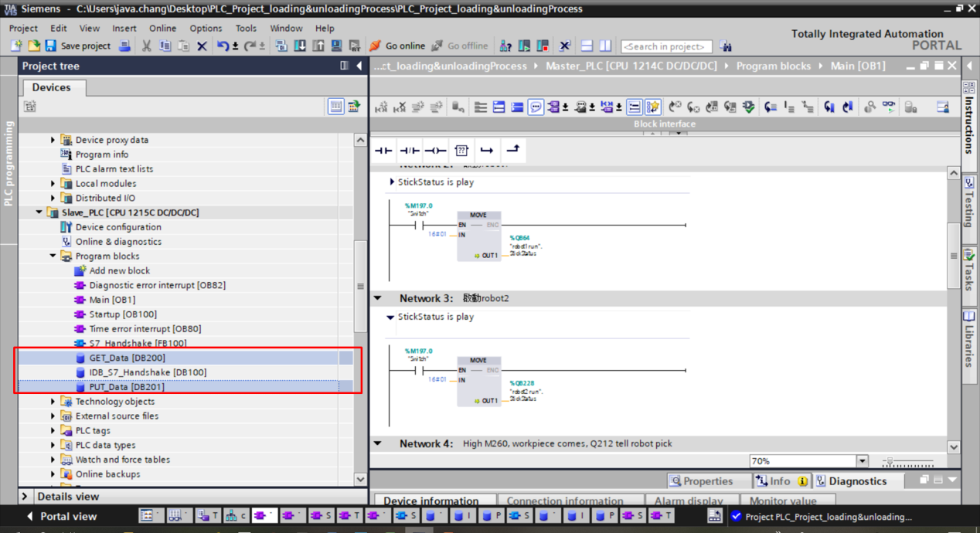980x533 pixels.
Task: Click the Search in project field
Action: (666, 46)
